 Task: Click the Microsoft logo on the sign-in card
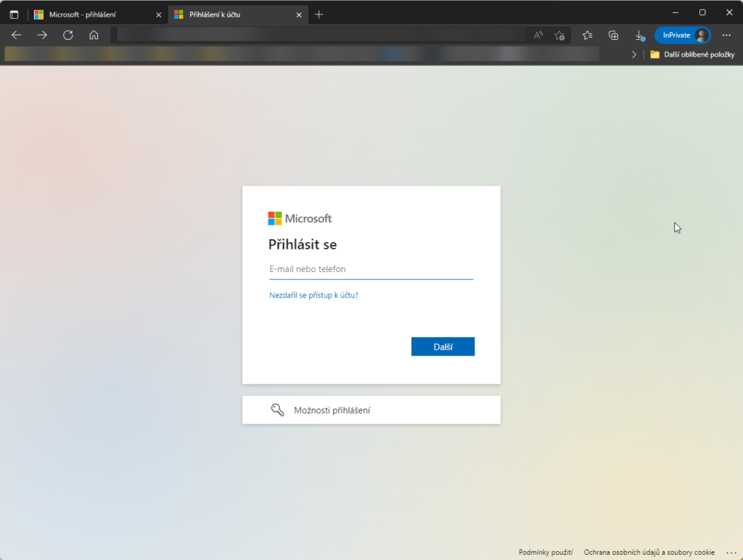300,218
